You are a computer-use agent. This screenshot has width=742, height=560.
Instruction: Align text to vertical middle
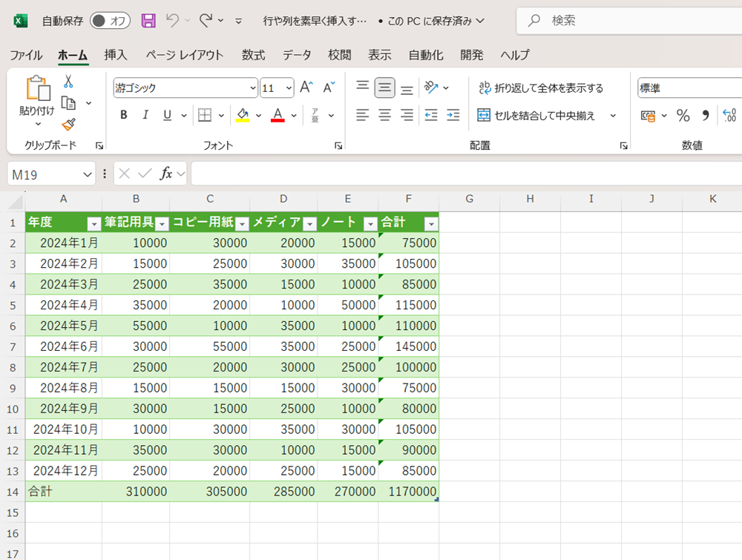pyautogui.click(x=384, y=88)
